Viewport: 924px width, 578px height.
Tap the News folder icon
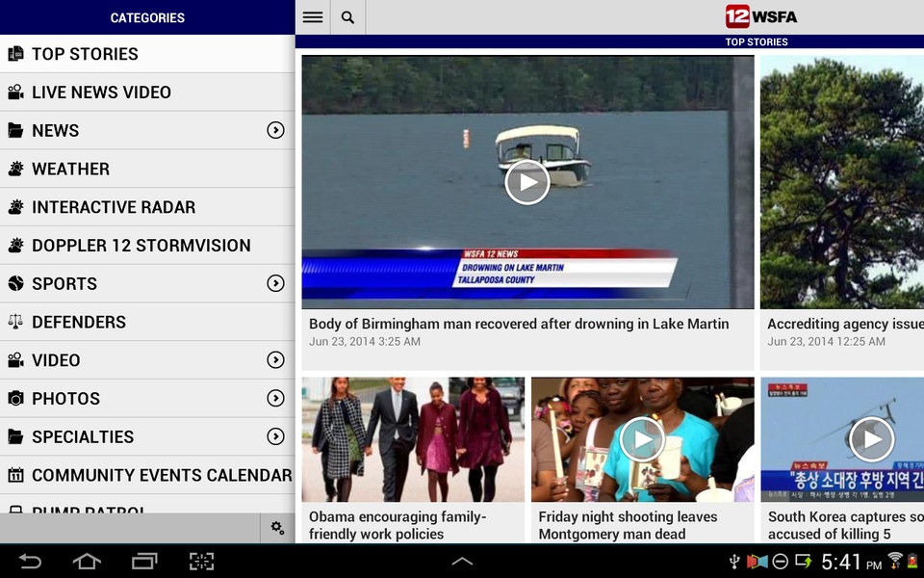(16, 130)
